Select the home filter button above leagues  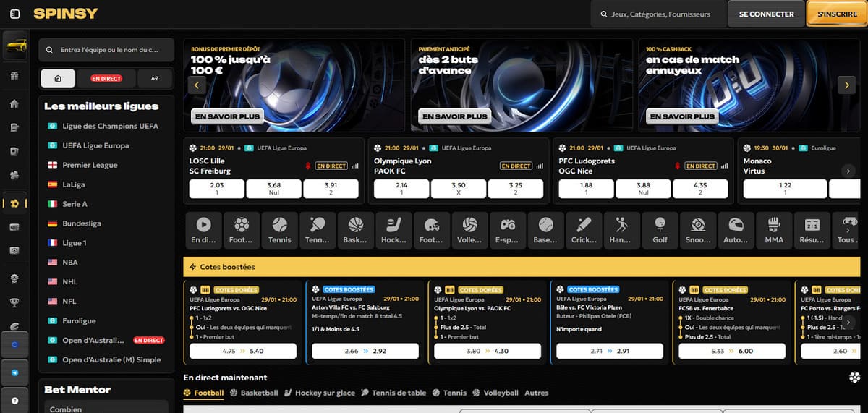tap(58, 78)
